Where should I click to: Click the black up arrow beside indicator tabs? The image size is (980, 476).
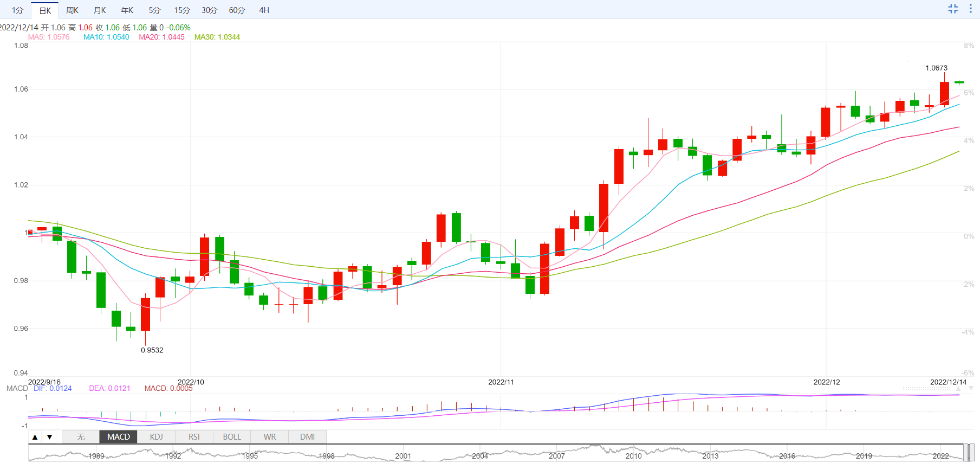pos(35,437)
